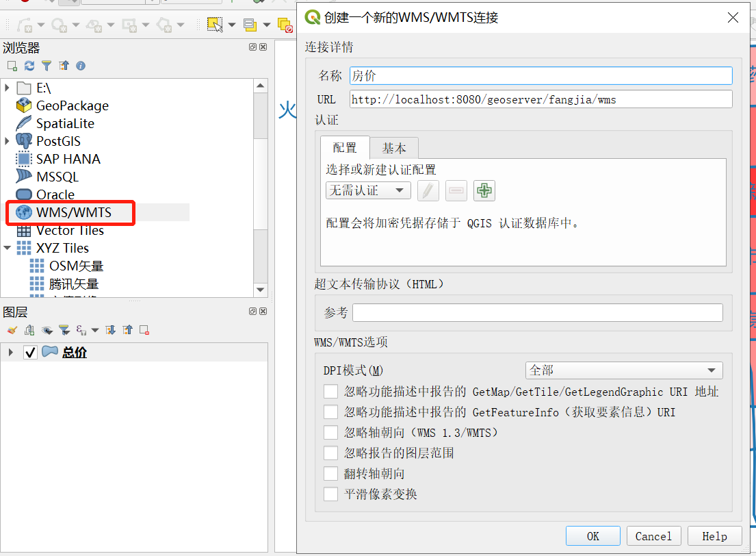Open Manage Map Themes eye icon
This screenshot has width=756, height=556.
tap(45, 329)
